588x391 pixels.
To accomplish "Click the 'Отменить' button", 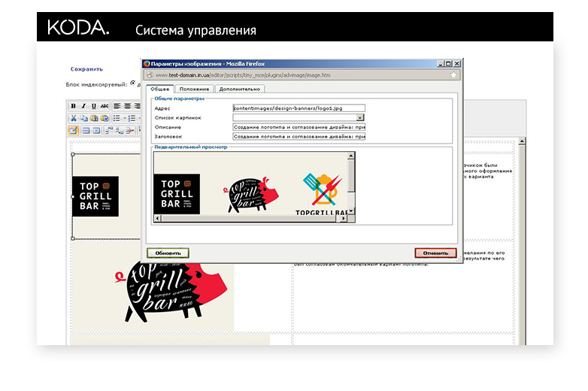I will click(x=435, y=253).
